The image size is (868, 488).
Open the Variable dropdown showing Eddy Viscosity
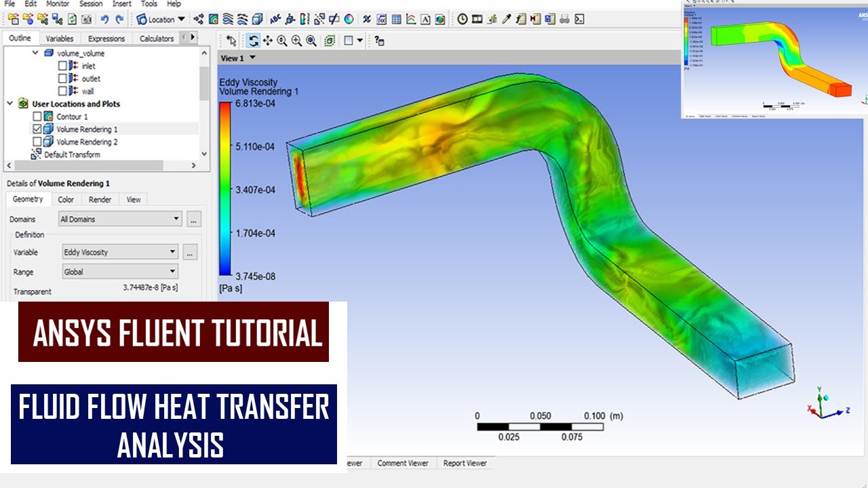120,252
